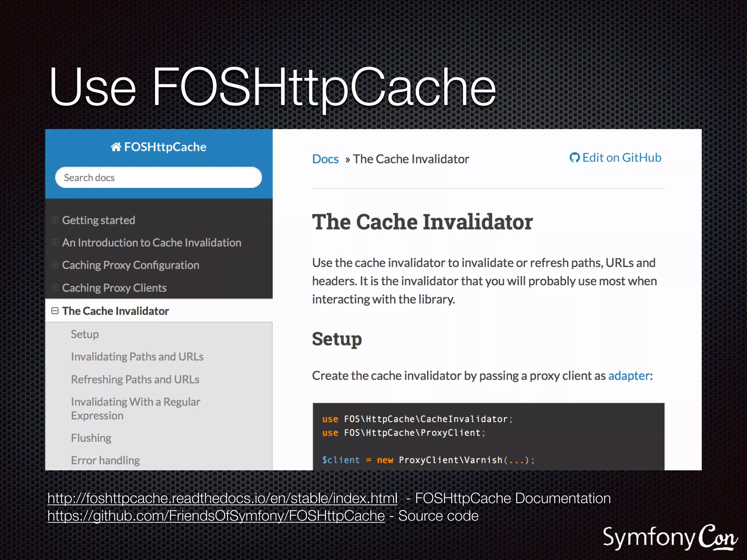
Task: Jump to the Setup subsection
Action: 85,334
